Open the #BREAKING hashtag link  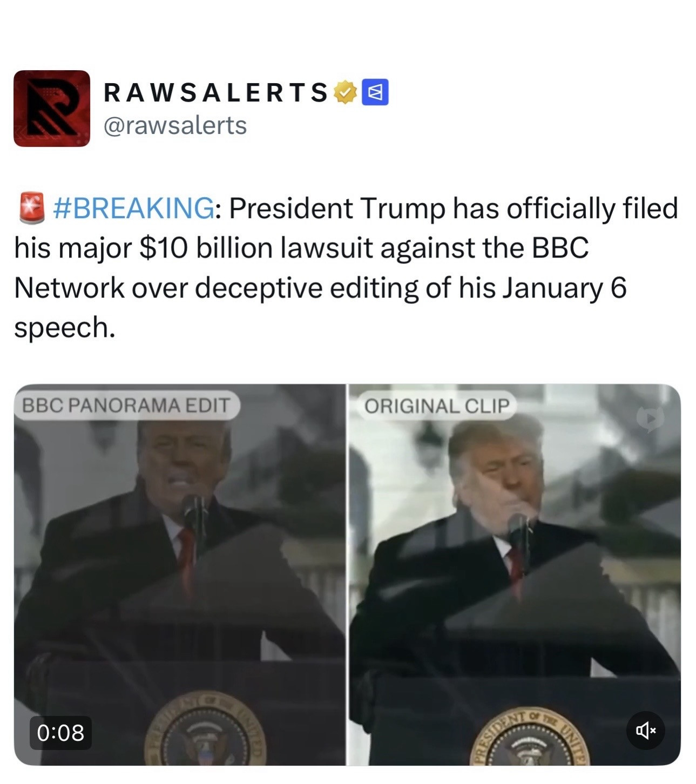click(x=133, y=208)
